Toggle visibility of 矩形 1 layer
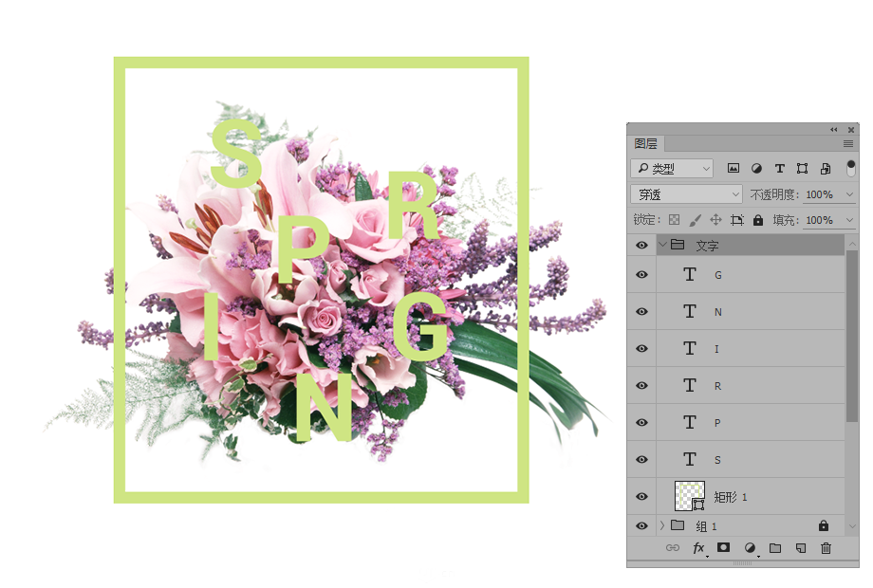Screen dimensions: 873x588 (641, 496)
